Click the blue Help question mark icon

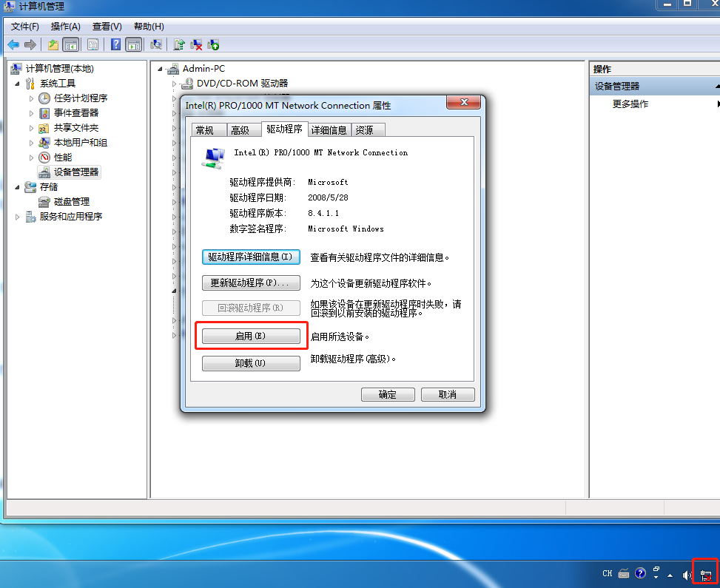coord(115,44)
